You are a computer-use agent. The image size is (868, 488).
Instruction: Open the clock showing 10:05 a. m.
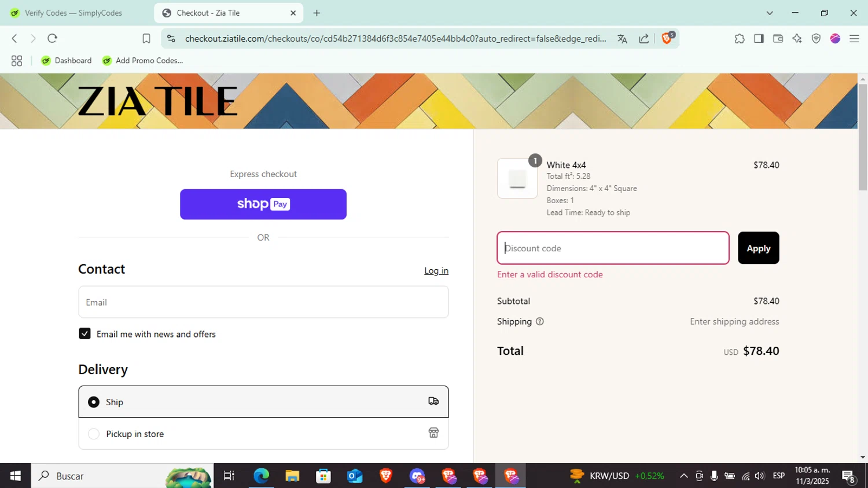812,470
